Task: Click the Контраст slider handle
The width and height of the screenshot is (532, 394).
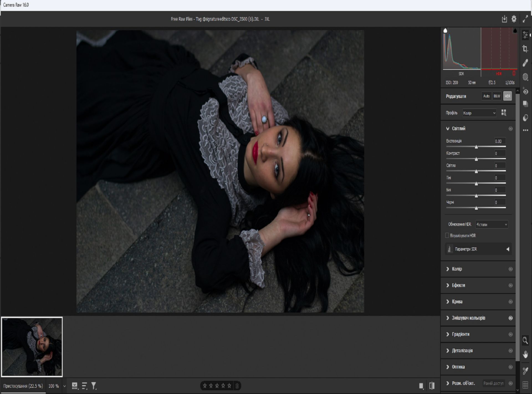Action: [x=476, y=159]
